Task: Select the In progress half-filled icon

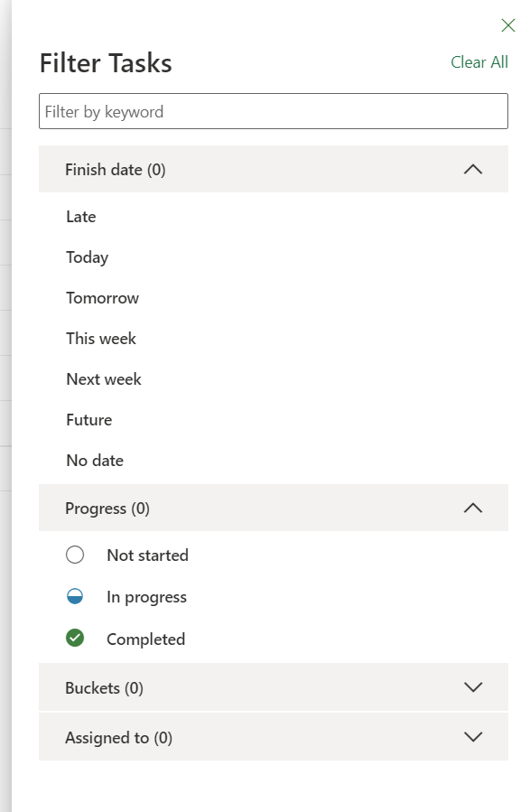Action: (75, 596)
